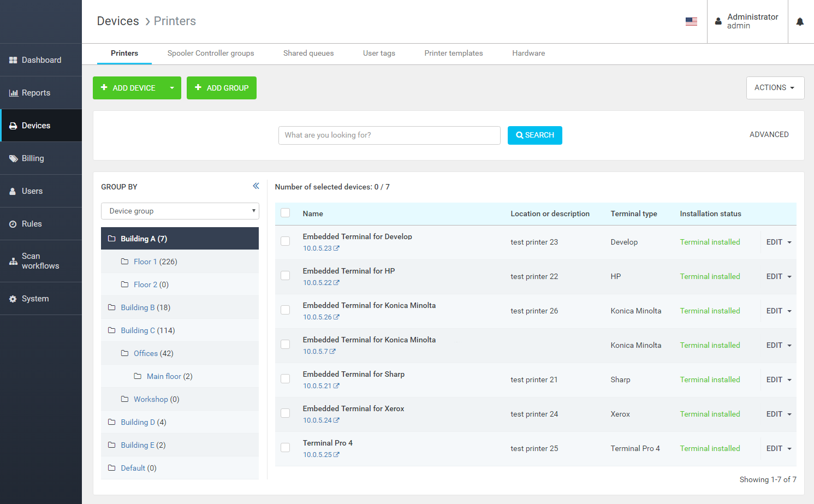The width and height of the screenshot is (814, 504).
Task: Open the Printer templates tab
Action: point(453,54)
